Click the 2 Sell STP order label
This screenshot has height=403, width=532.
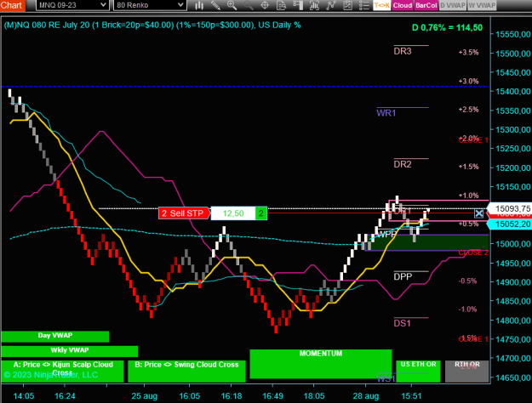183,213
